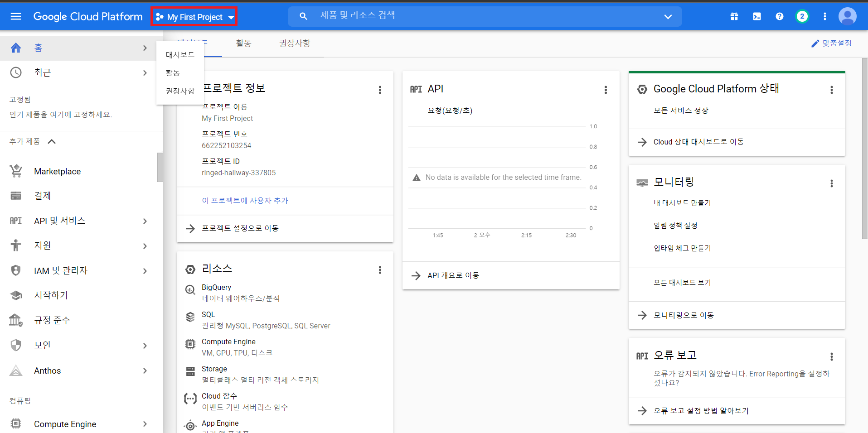Viewport: 868px width, 433px height.
Task: Click the Compute Engine chip icon in sidebar
Action: [16, 423]
